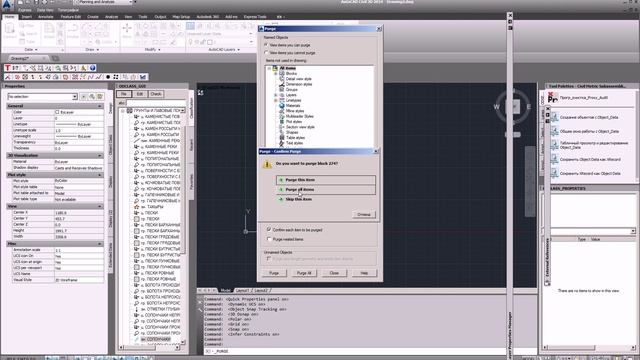Collapse the Misc section in Properties
The width and height of the screenshot is (640, 360).
click(x=100, y=244)
